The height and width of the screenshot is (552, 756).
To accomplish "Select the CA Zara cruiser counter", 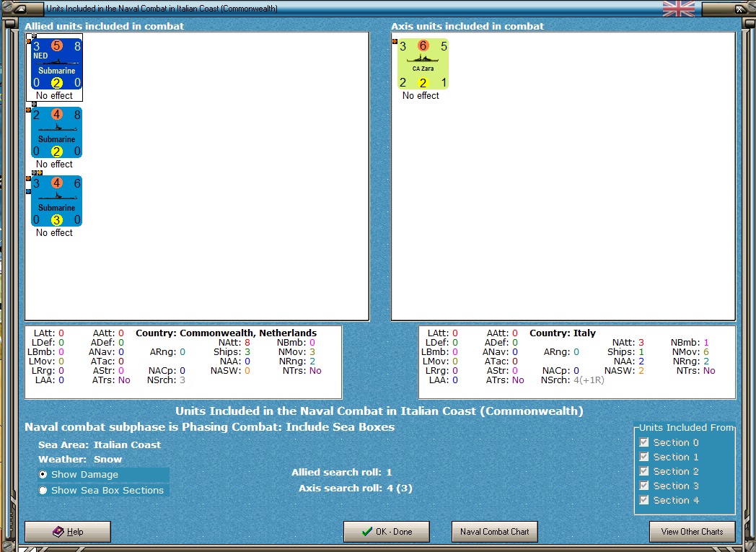I will pos(423,64).
